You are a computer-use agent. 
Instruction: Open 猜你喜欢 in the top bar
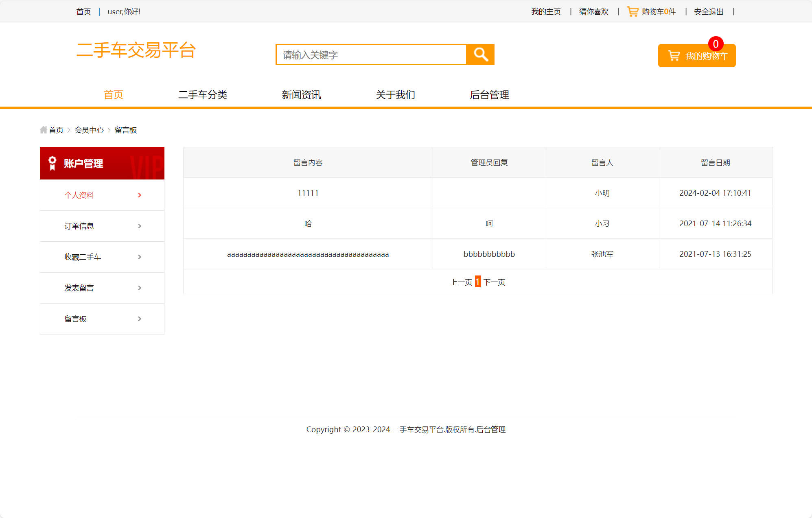[x=593, y=11]
